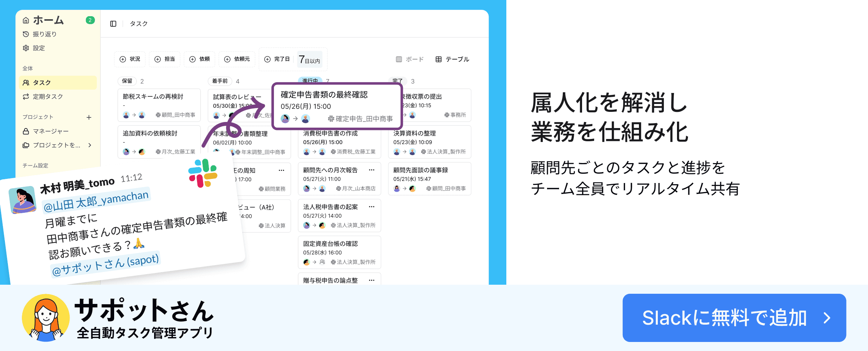Click the gear icon next to 設定
Image resolution: width=868 pixels, height=351 pixels.
click(26, 48)
